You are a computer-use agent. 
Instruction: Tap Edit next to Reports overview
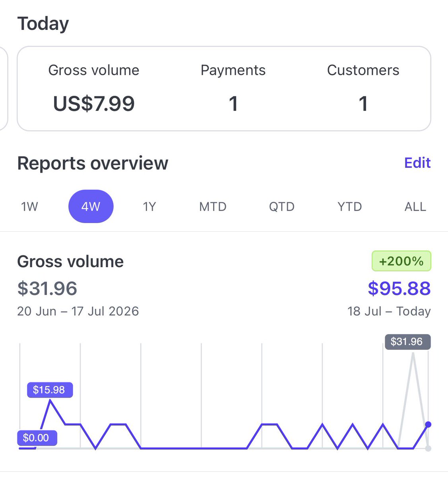point(417,163)
